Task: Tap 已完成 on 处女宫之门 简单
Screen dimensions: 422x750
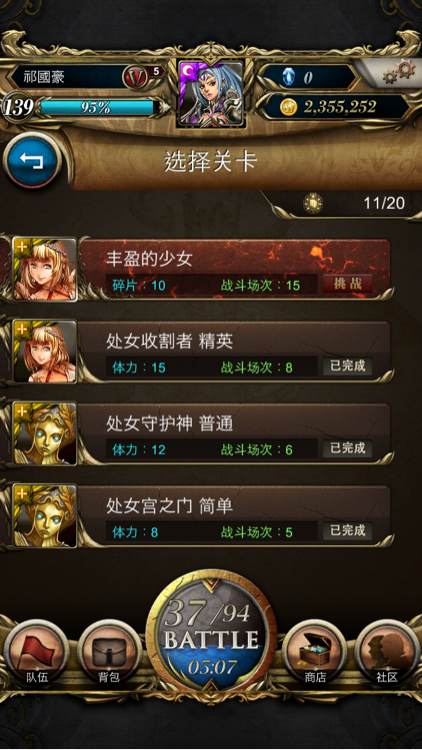Action: [348, 531]
